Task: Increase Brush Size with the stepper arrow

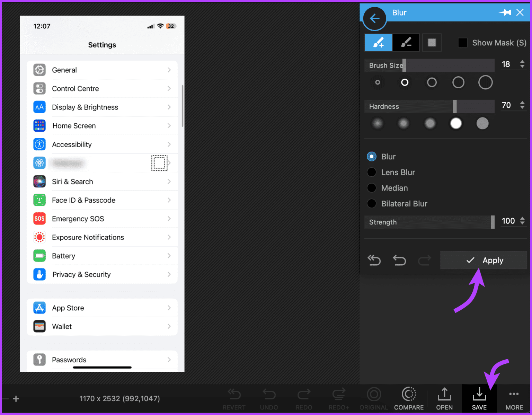Action: 522,62
